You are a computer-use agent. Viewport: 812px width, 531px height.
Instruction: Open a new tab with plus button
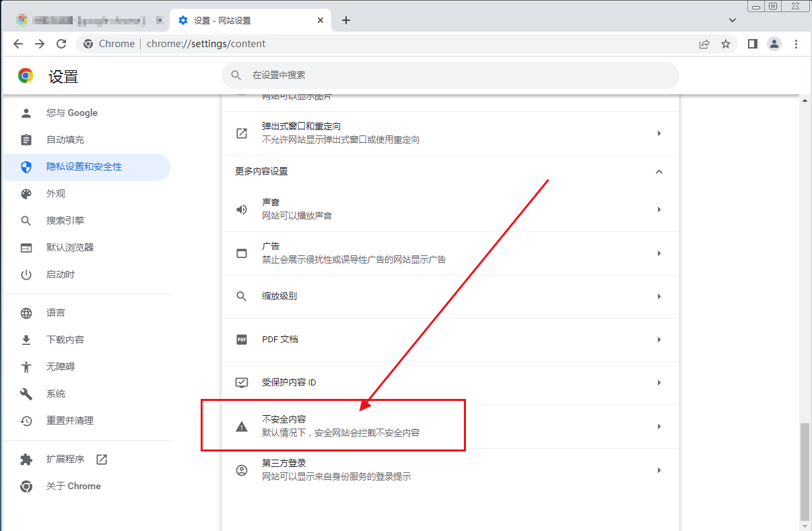click(346, 20)
